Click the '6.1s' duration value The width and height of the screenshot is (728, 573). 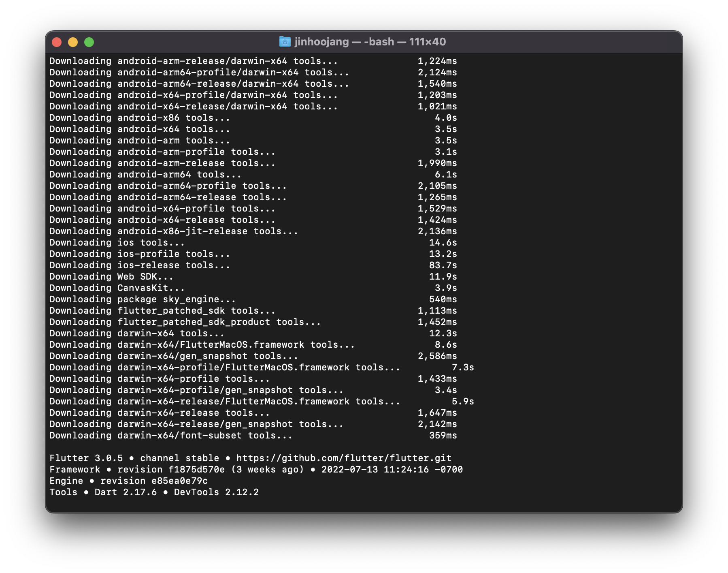[446, 175]
